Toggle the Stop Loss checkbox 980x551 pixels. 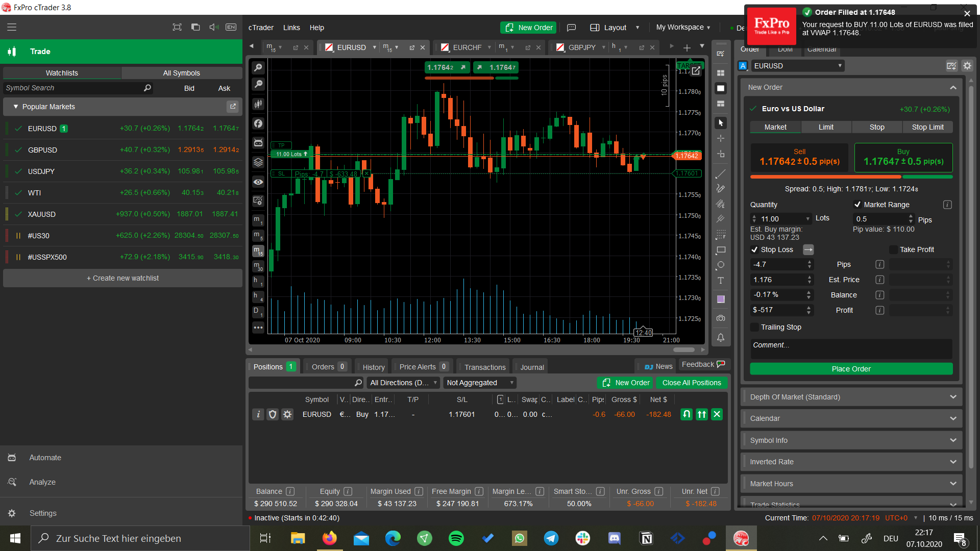(754, 249)
